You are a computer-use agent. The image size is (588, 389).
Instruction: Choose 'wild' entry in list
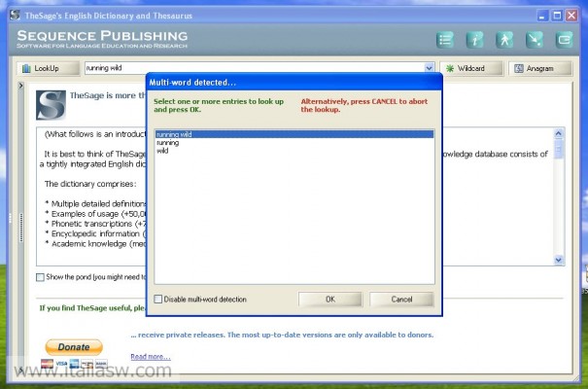[162, 151]
